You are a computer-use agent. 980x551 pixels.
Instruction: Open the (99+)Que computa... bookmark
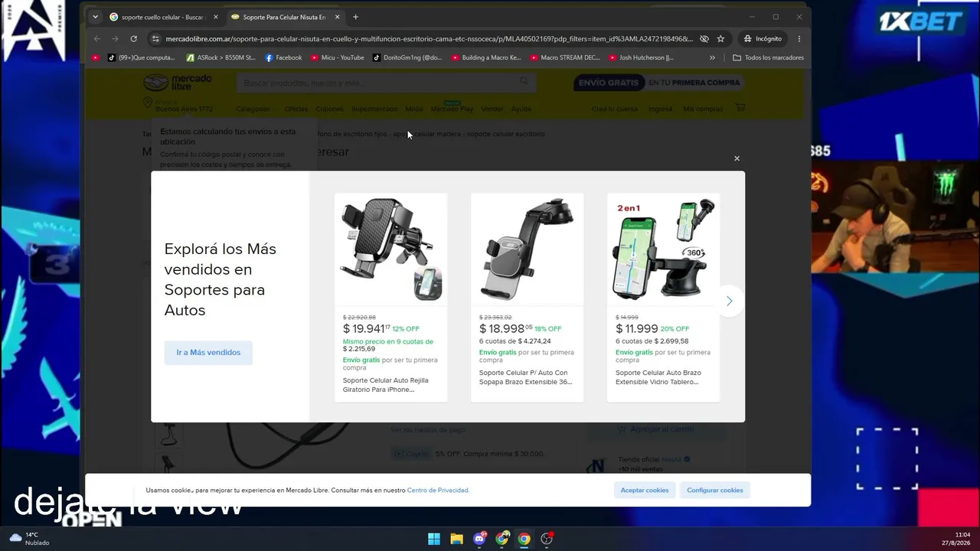click(x=141, y=57)
